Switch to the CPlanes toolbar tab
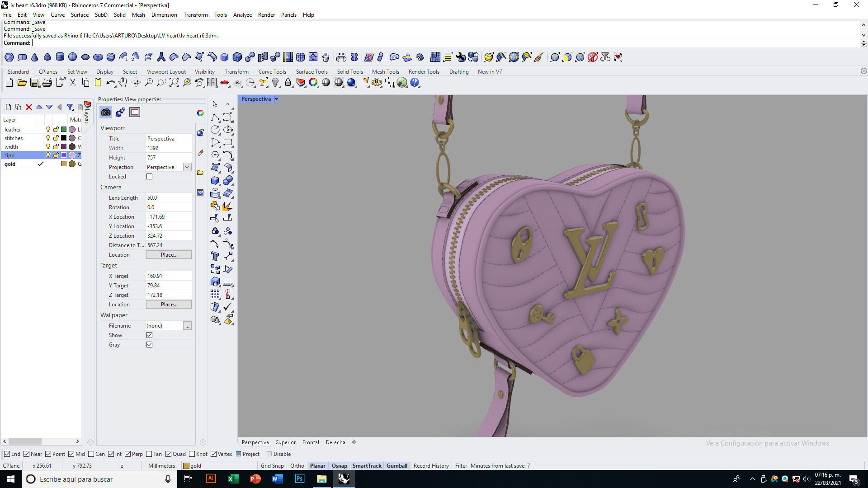The height and width of the screenshot is (488, 868). (x=48, y=72)
